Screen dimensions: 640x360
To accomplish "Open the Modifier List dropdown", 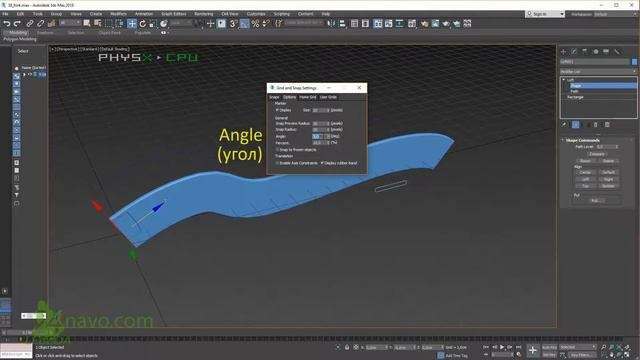I will (x=598, y=71).
